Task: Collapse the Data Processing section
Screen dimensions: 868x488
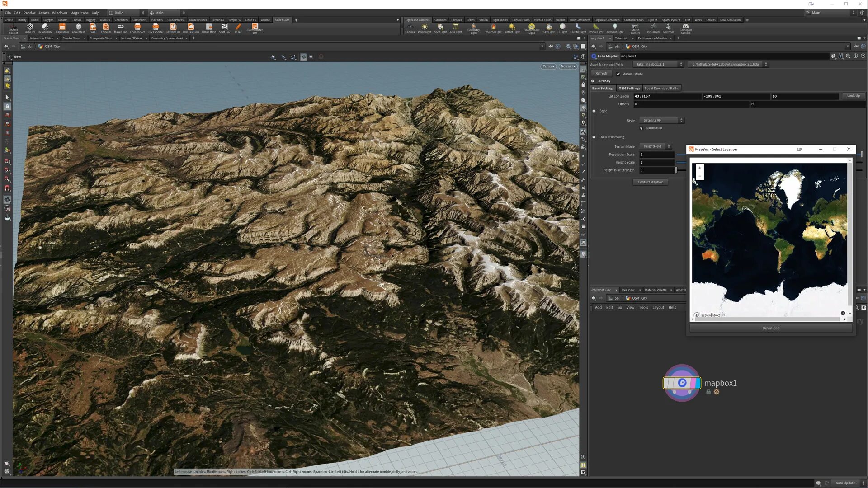Action: pos(594,137)
